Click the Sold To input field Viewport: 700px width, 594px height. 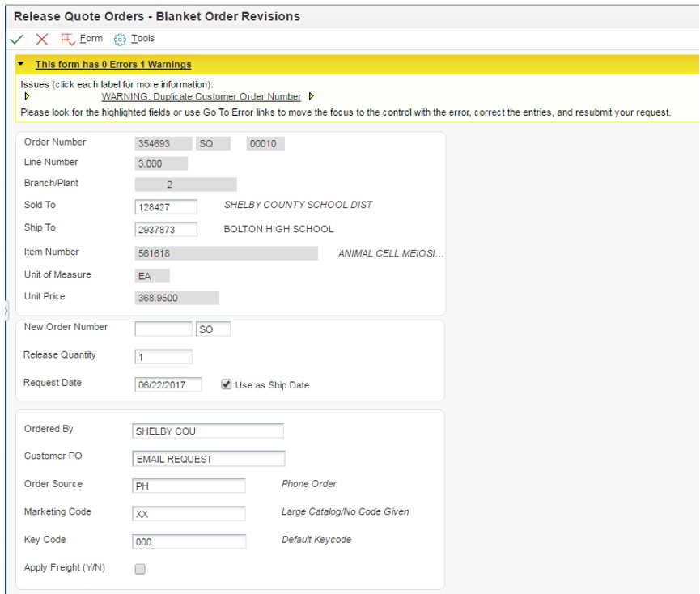point(166,206)
